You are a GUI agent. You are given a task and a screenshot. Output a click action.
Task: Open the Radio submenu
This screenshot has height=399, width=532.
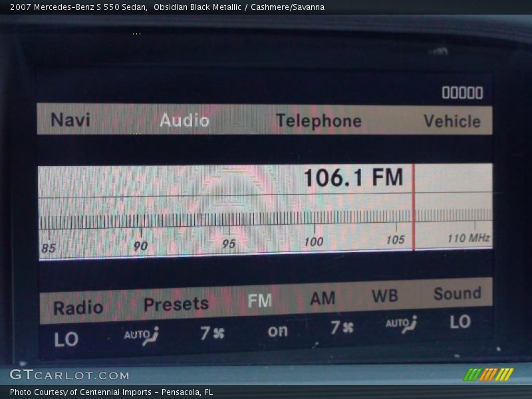tap(78, 308)
